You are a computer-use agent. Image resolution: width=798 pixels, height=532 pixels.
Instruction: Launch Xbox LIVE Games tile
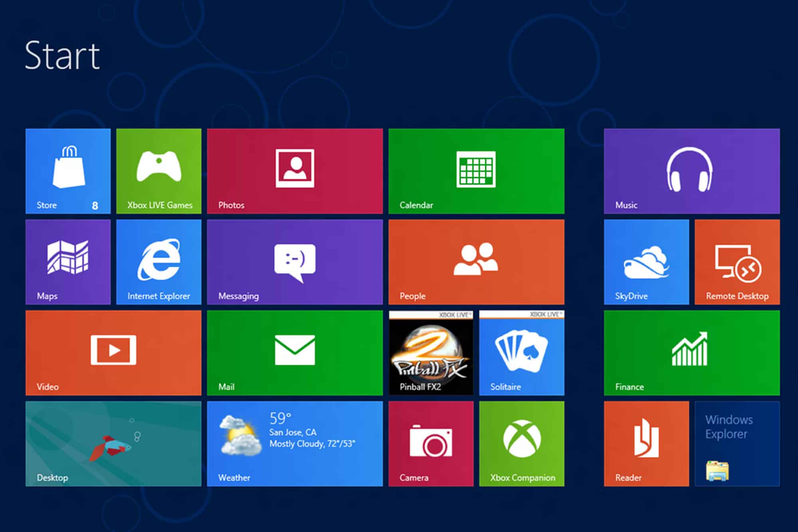pos(159,171)
